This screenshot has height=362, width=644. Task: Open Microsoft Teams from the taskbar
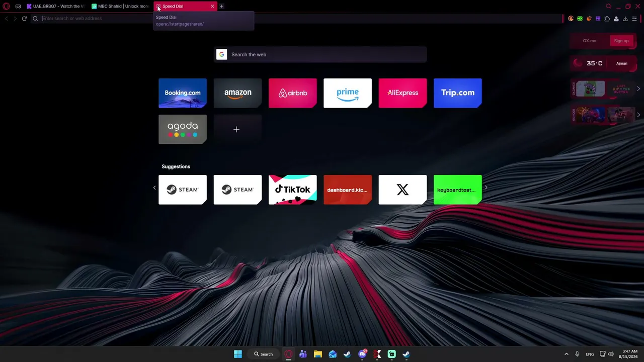click(x=303, y=354)
